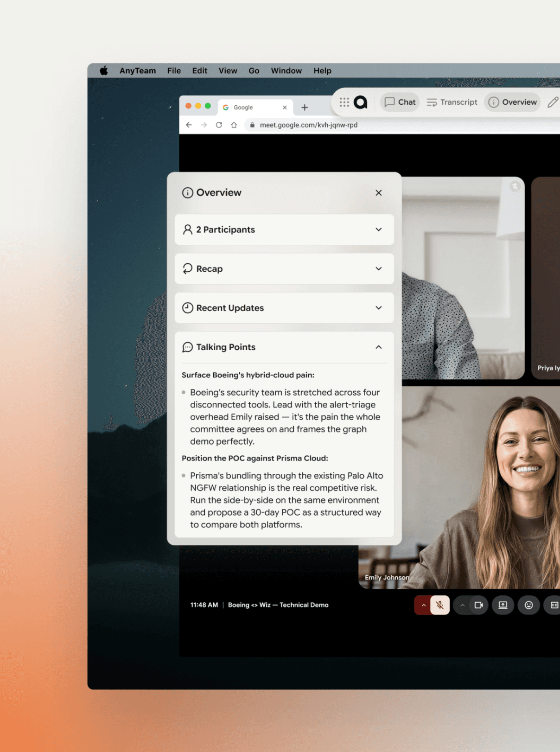Screen dimensions: 560x752
Task: Click the browser home icon
Action: (234, 125)
